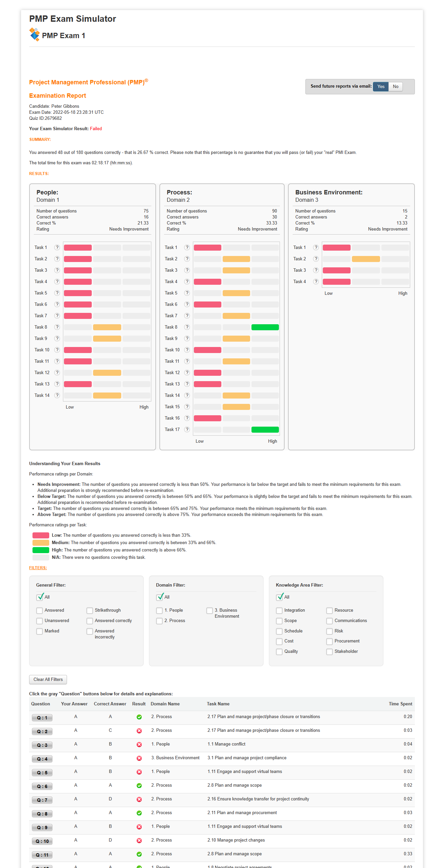Set email reports toggle to No
Screen dimensions: 442x868
(395, 87)
